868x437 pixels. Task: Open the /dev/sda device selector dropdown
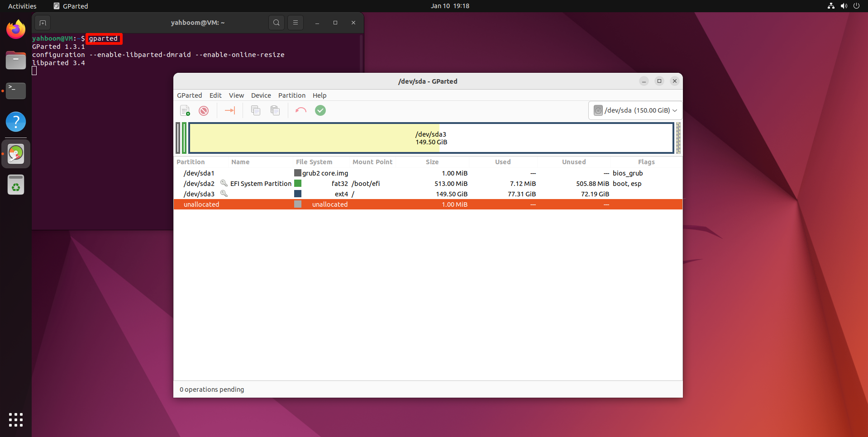click(635, 110)
